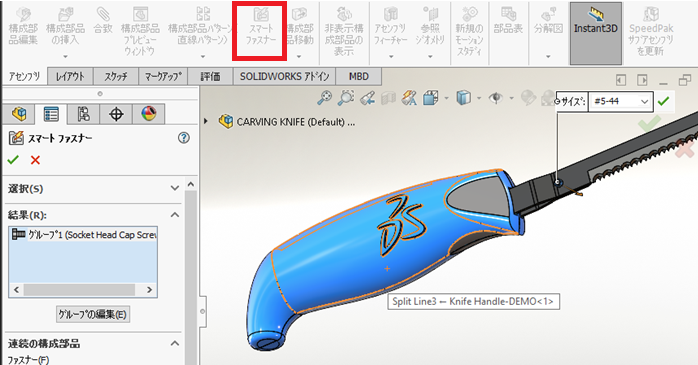Click the panel left-arrow icon at top right

click(x=621, y=80)
